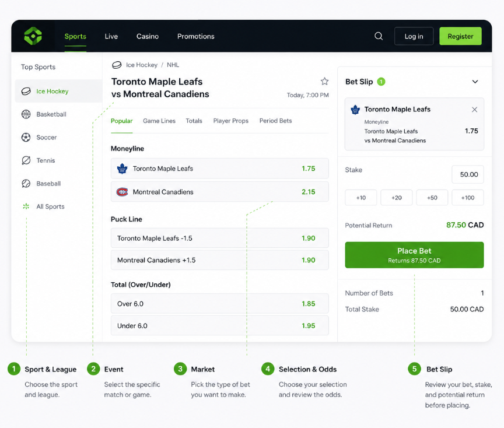This screenshot has width=504, height=428.
Task: Remove Toronto Maple Leafs bet slip selection
Action: click(x=474, y=110)
